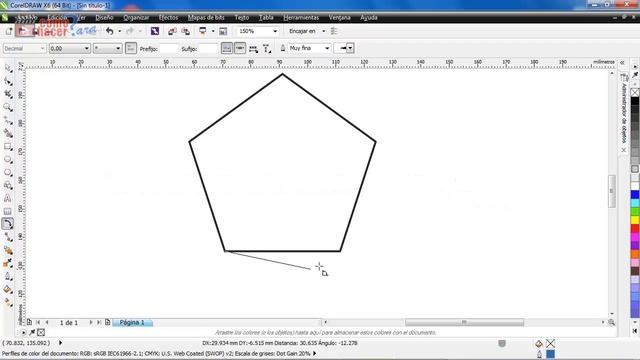Open the text position dropdown button
This screenshot has height=360, width=640.
[267, 49]
